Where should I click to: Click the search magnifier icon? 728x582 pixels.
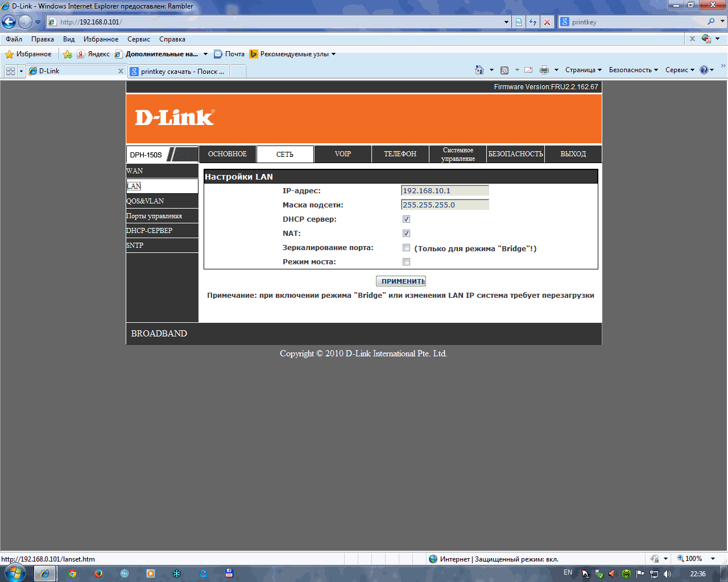click(x=711, y=22)
